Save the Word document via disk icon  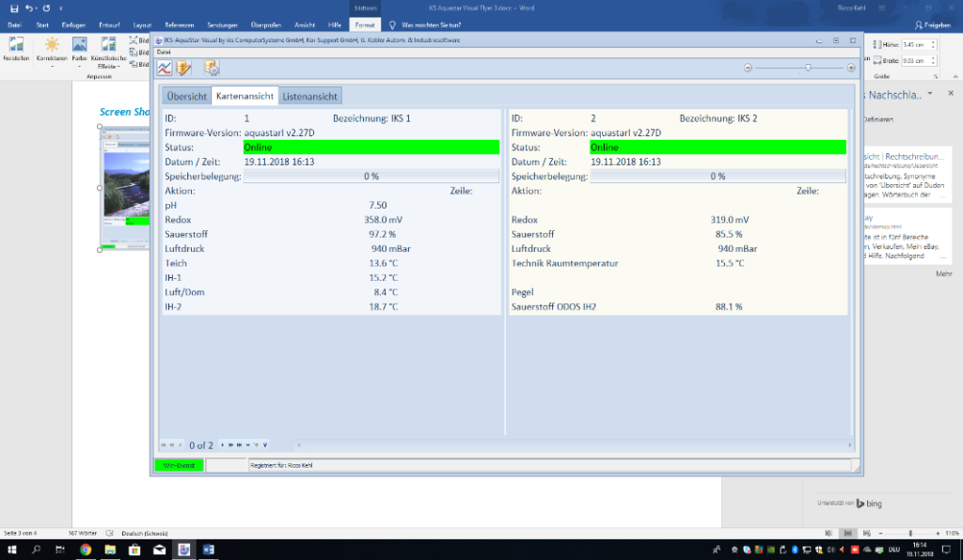14,8
